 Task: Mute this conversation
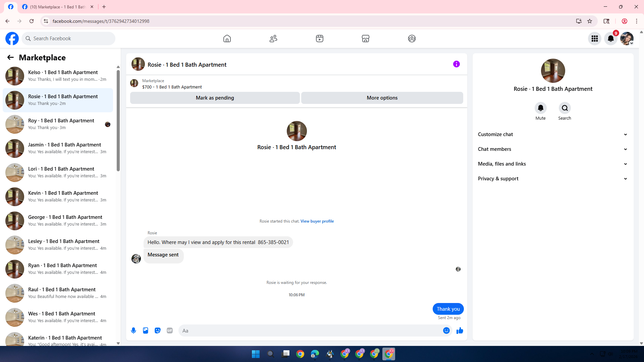click(x=540, y=108)
